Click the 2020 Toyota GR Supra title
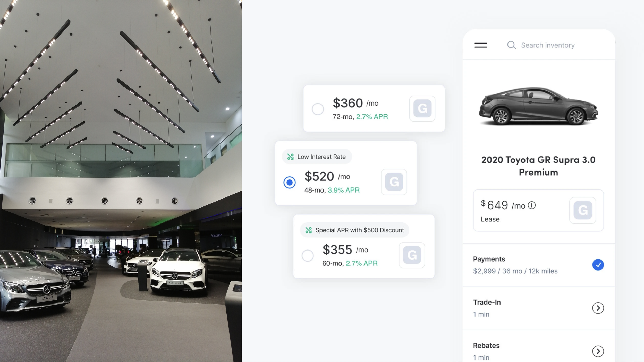 click(538, 166)
